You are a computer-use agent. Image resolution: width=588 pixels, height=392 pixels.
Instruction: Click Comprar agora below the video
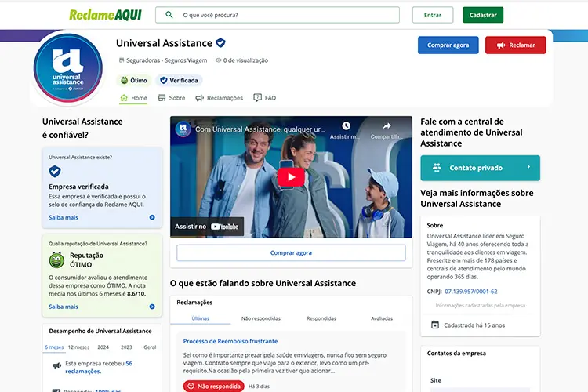[291, 252]
